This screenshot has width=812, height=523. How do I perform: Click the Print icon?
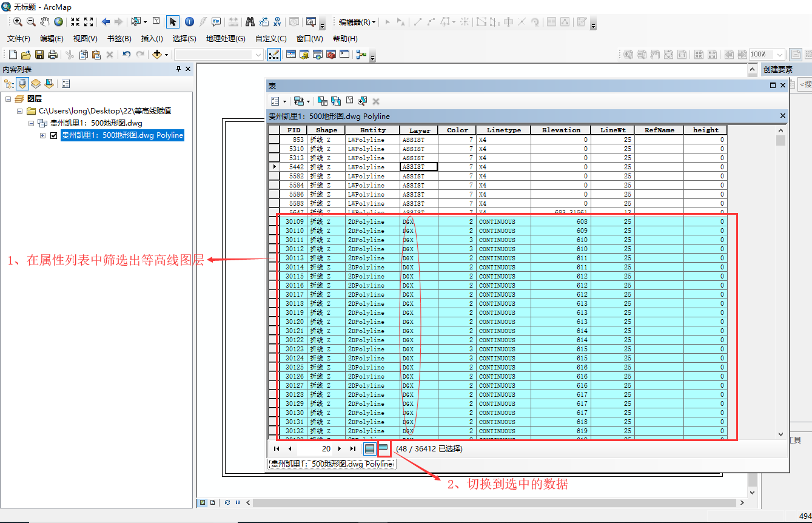tap(53, 55)
